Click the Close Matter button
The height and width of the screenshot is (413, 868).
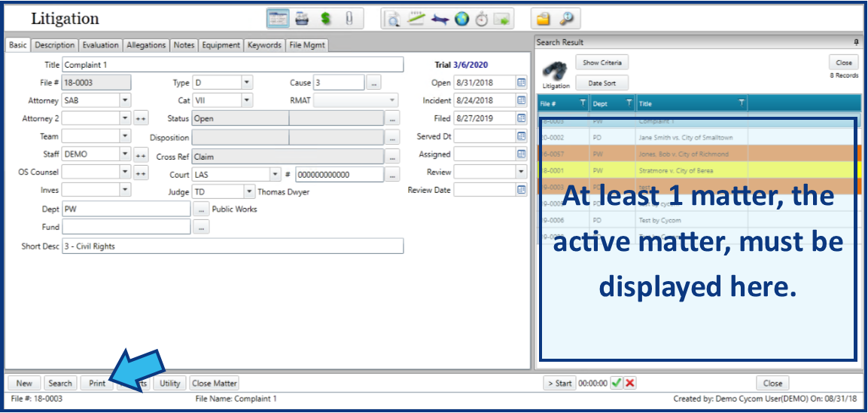214,383
